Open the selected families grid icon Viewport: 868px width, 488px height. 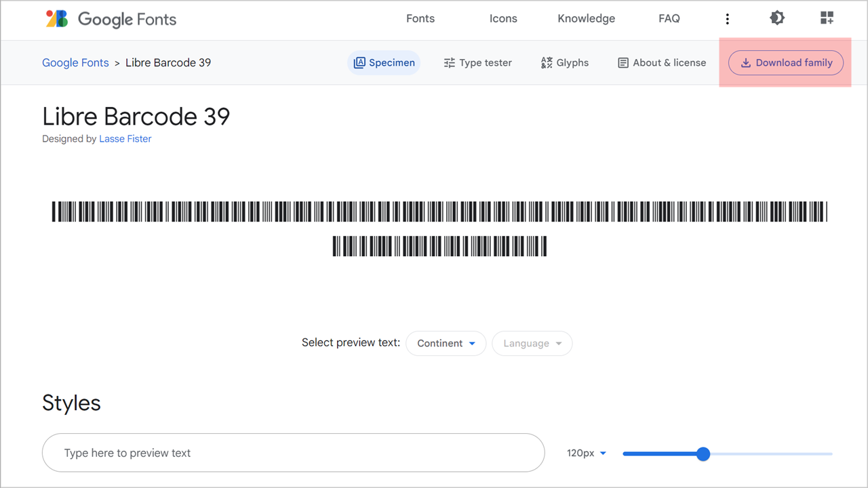tap(827, 18)
